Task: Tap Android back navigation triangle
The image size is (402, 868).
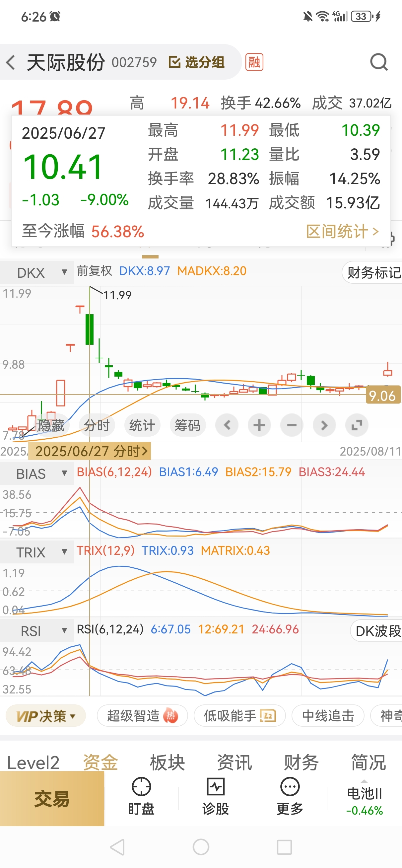Action: point(118,847)
